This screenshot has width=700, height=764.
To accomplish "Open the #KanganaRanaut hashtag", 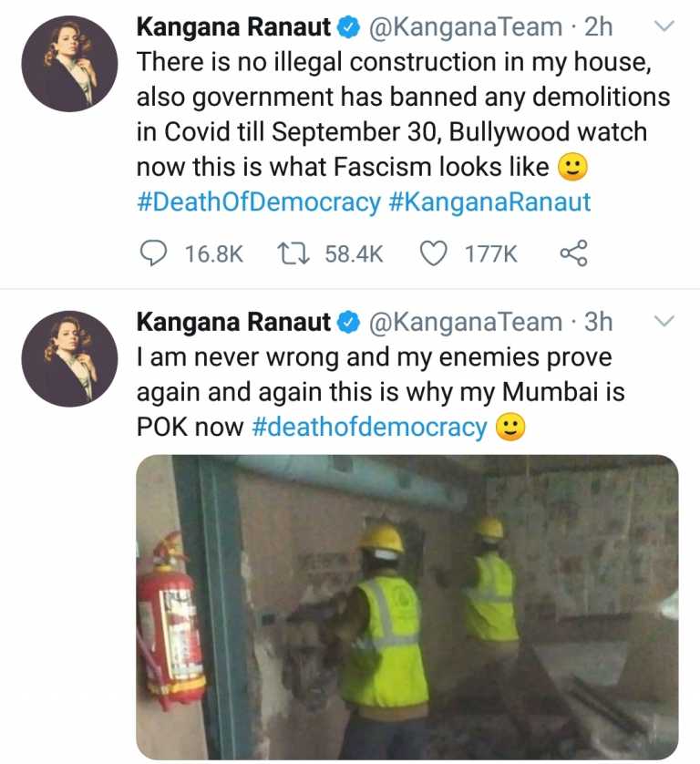I will pos(490,201).
